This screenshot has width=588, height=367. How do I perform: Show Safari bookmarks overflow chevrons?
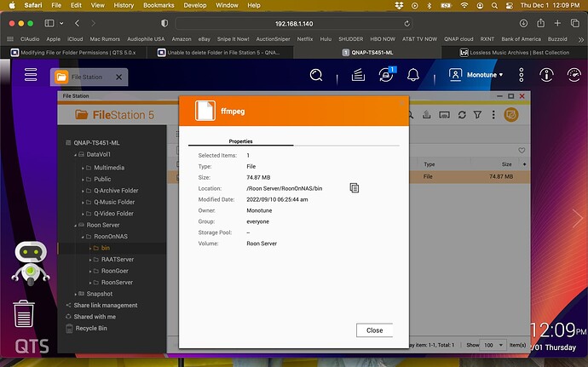pyautogui.click(x=581, y=39)
